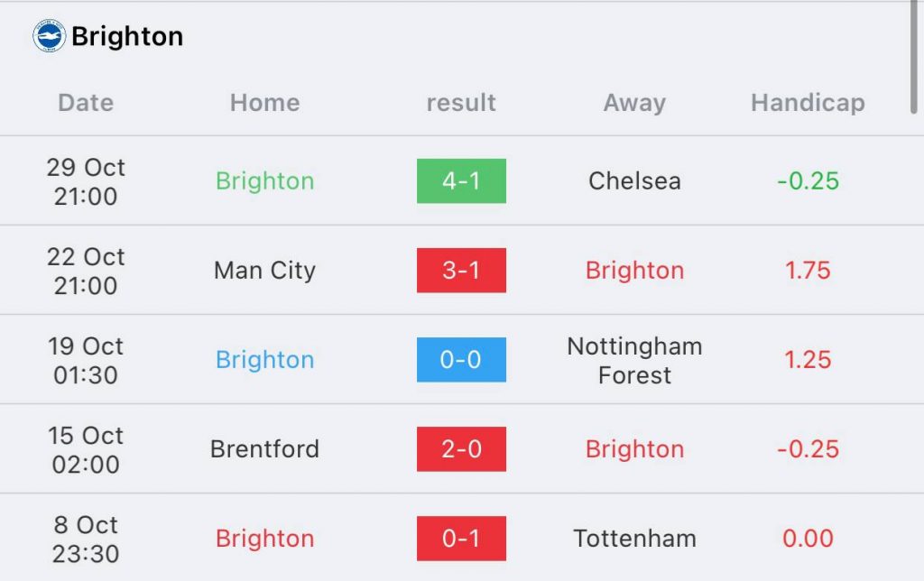Click the Handicap column header
The height and width of the screenshot is (581, 924).
tap(808, 103)
